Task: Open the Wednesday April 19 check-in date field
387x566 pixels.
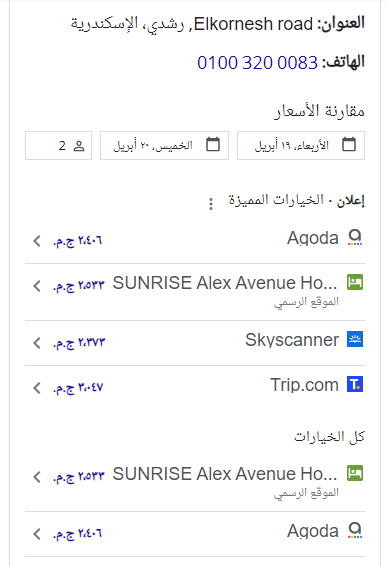Action: pyautogui.click(x=301, y=145)
